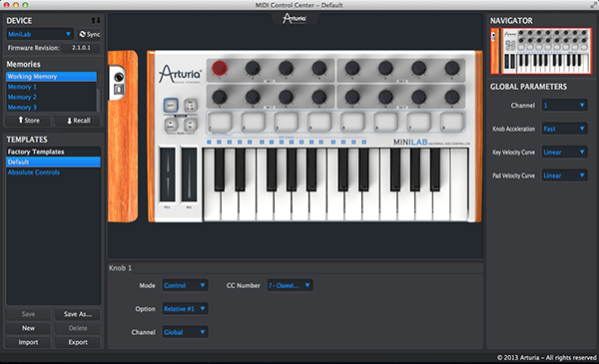
Task: Select Knob 3 on the MiniLab
Action: (x=286, y=68)
